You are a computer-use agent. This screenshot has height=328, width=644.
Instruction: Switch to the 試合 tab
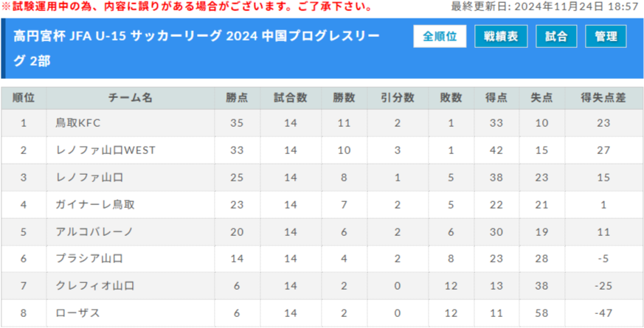click(556, 37)
